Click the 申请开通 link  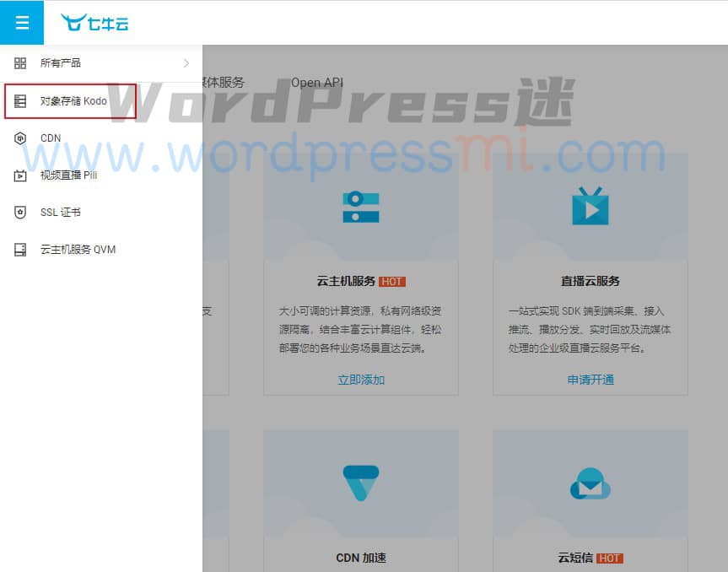590,380
